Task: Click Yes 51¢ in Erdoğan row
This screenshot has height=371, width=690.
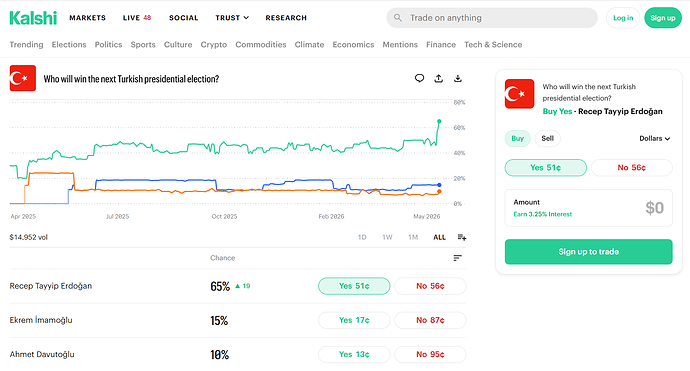Action: pyautogui.click(x=354, y=286)
